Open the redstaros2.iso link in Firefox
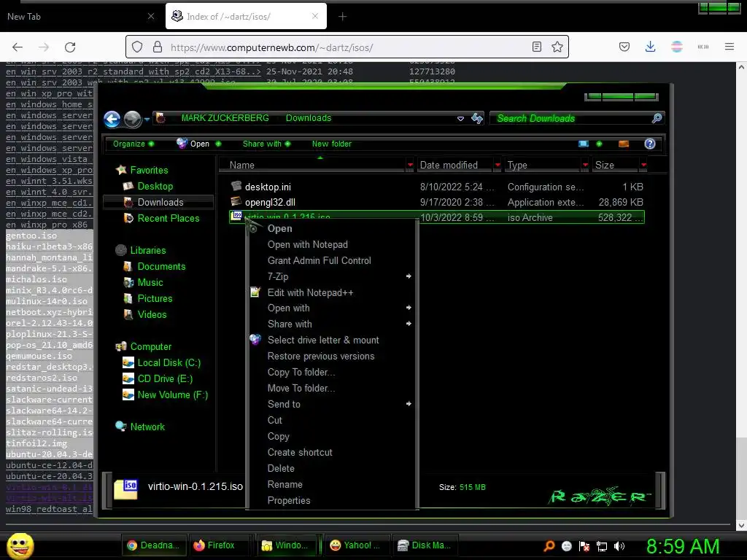The width and height of the screenshot is (747, 560). click(x=42, y=378)
